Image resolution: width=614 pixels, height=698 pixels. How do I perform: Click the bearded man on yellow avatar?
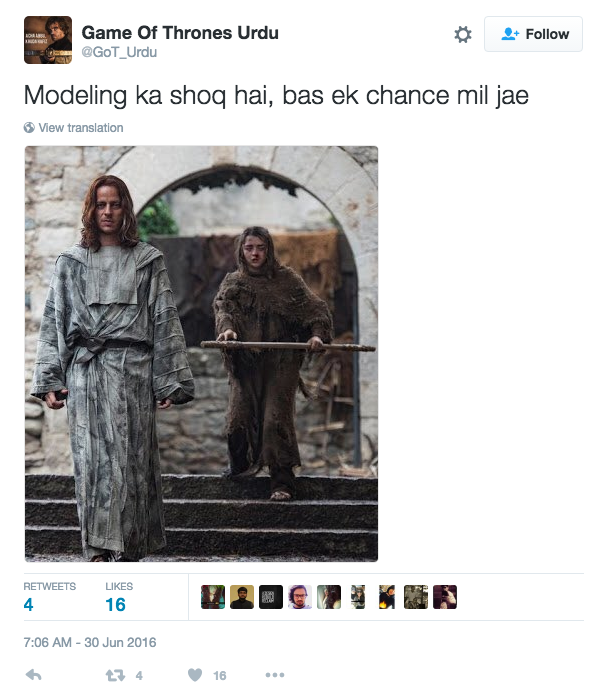point(242,597)
